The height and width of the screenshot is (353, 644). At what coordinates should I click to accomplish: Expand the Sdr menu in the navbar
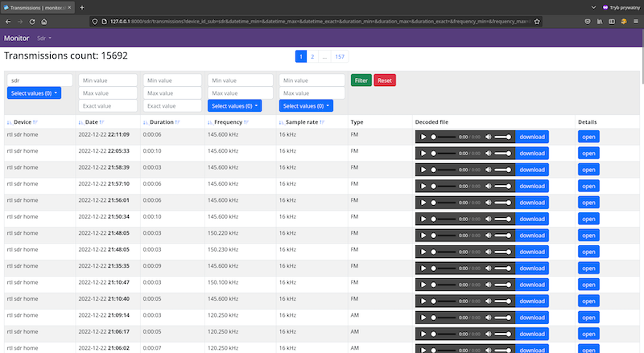tap(44, 38)
